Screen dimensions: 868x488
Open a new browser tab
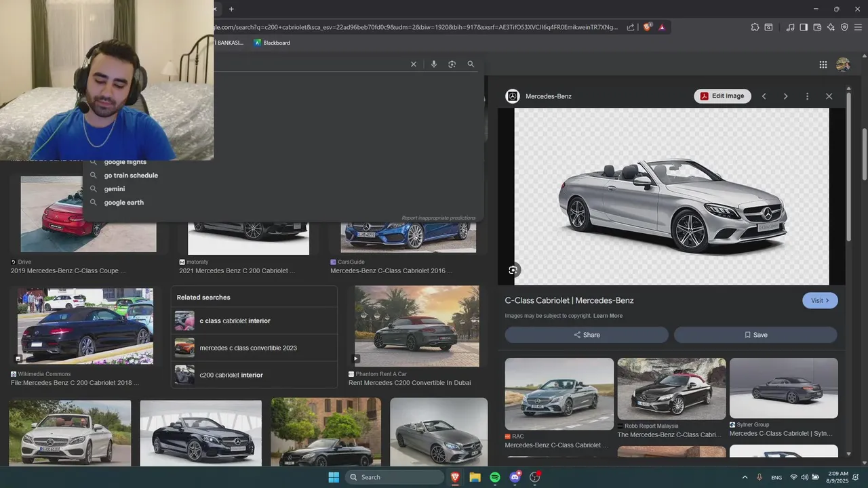click(x=231, y=9)
